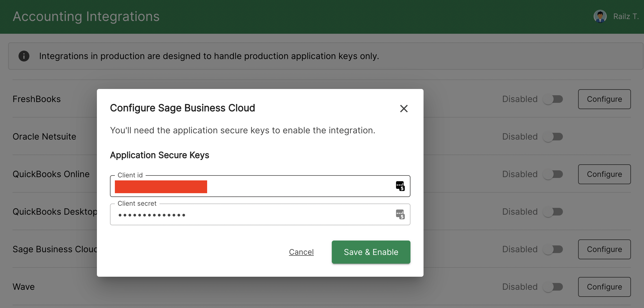Open the Railz T. user avatar

click(x=600, y=16)
